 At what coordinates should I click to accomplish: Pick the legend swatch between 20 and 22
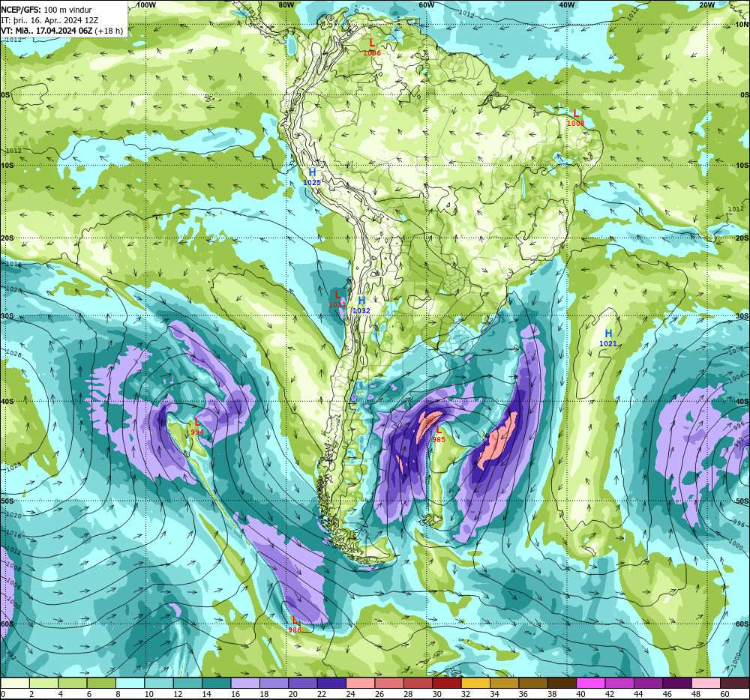[x=303, y=684]
